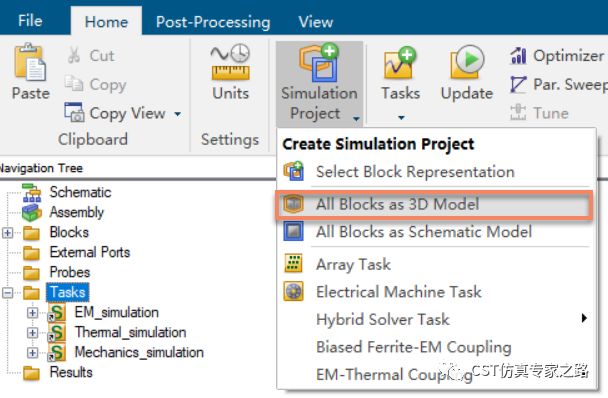Choose Electrical Machine Task

pos(383,292)
